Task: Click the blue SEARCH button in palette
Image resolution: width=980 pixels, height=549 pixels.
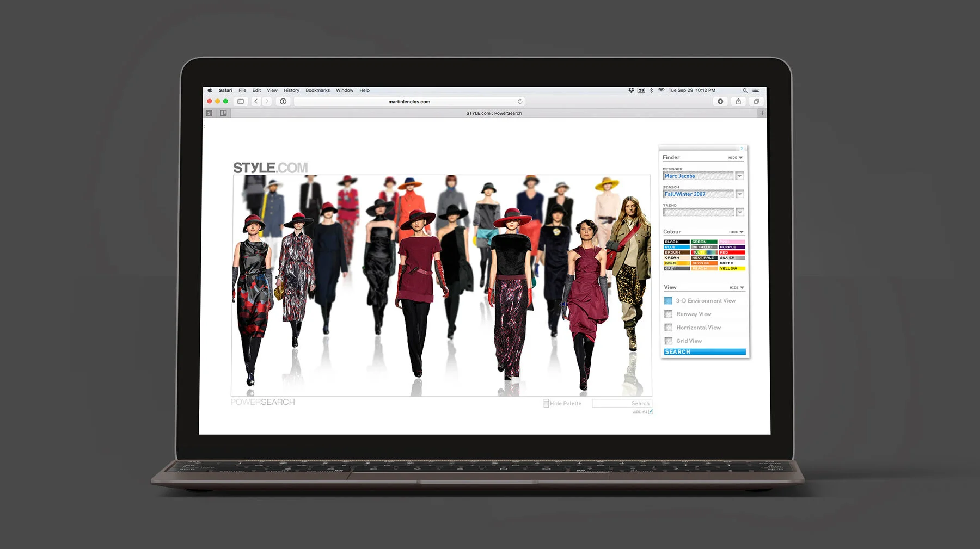Action: pos(705,352)
